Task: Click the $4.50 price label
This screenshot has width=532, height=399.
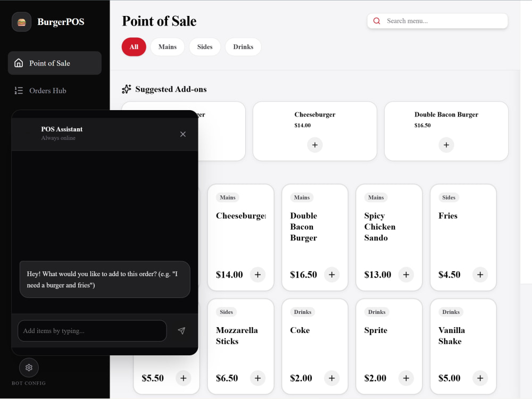Action: (449, 275)
